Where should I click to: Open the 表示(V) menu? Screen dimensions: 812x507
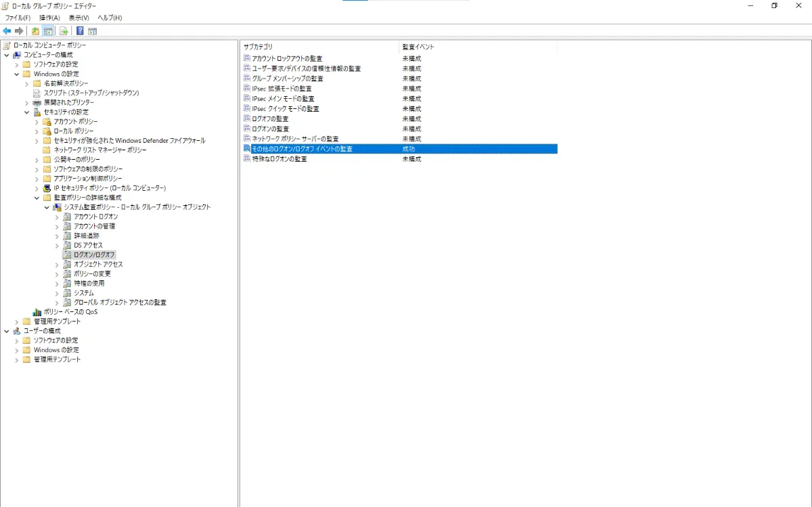click(x=79, y=18)
